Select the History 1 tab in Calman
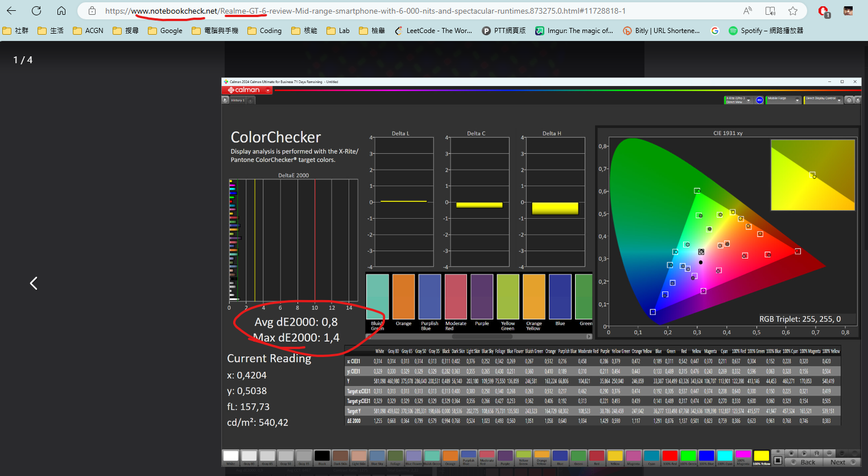 238,100
